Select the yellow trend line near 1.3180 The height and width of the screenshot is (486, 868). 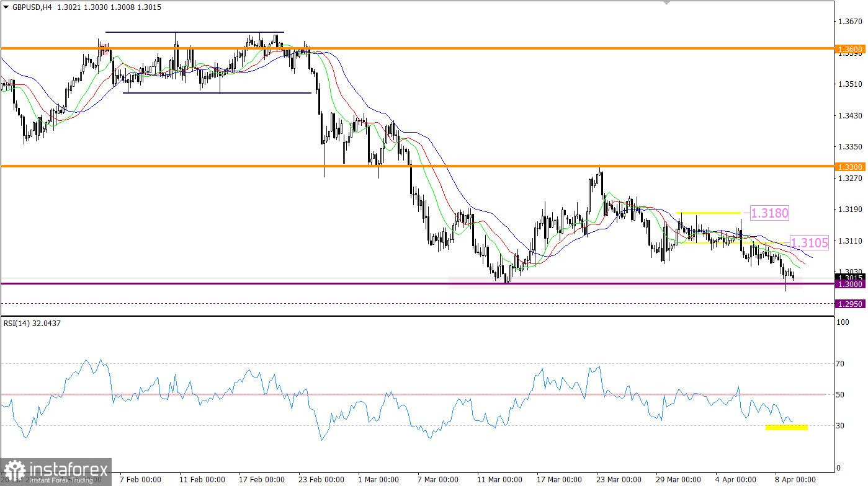pyautogui.click(x=709, y=213)
